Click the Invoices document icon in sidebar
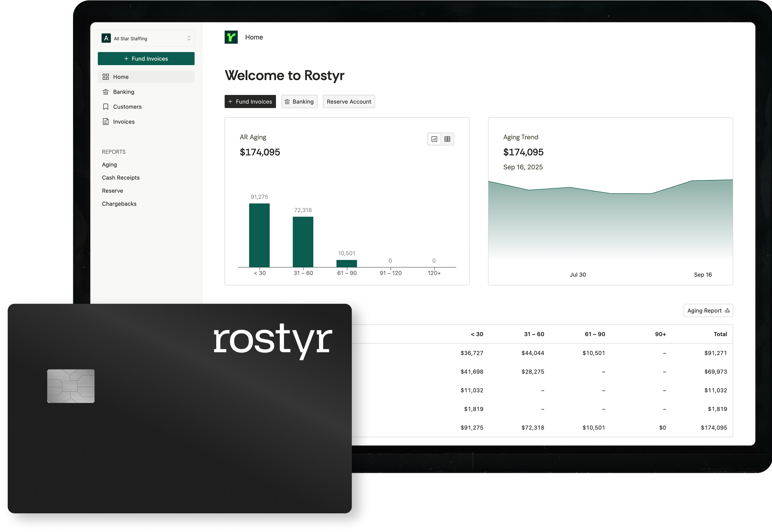Viewport: 772px width, 532px height. pos(106,122)
